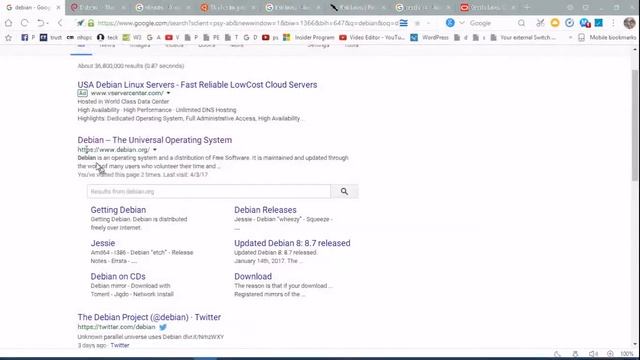Image resolution: width=640 pixels, height=360 pixels.
Task: Expand the dropdown arrow next to https://www.debian.org/
Action: click(155, 150)
